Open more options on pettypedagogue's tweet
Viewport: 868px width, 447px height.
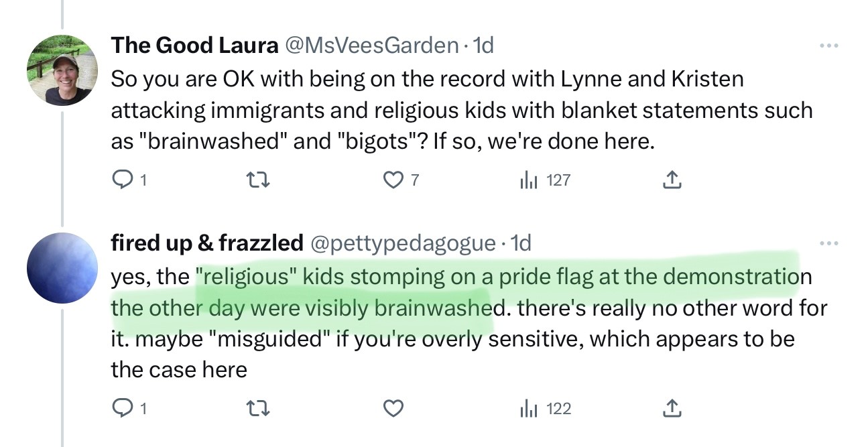829,243
